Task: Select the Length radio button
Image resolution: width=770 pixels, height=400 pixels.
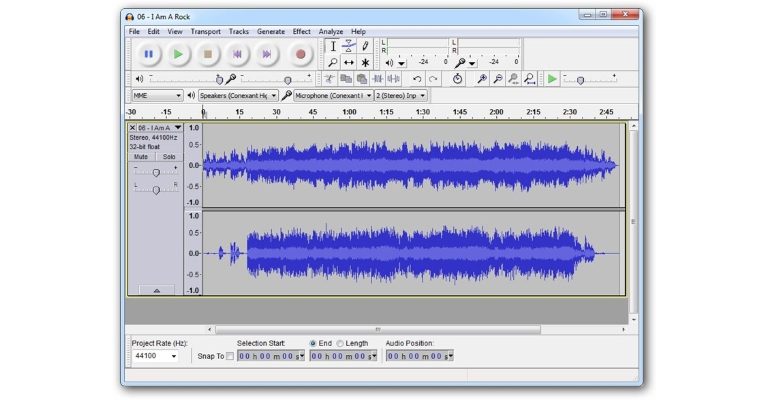Action: [x=340, y=343]
